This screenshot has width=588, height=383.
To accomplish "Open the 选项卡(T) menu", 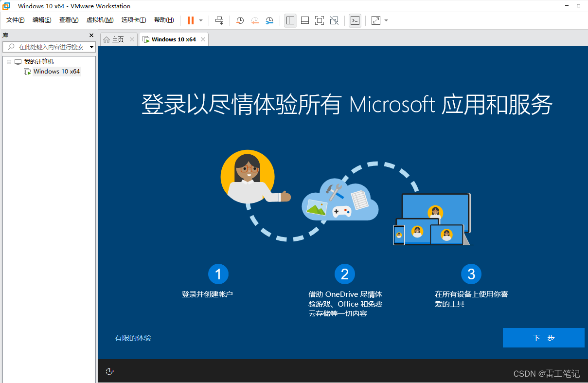I will click(x=134, y=20).
